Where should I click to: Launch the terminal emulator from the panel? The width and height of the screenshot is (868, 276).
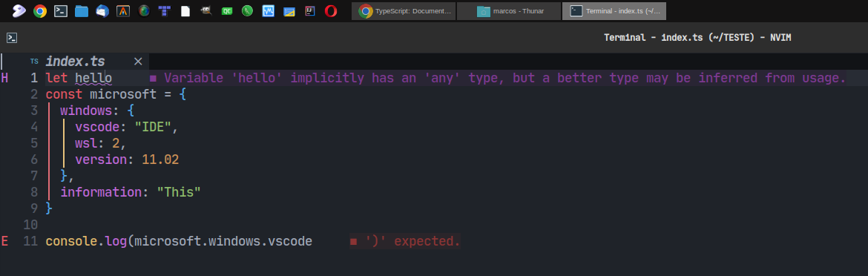point(61,11)
